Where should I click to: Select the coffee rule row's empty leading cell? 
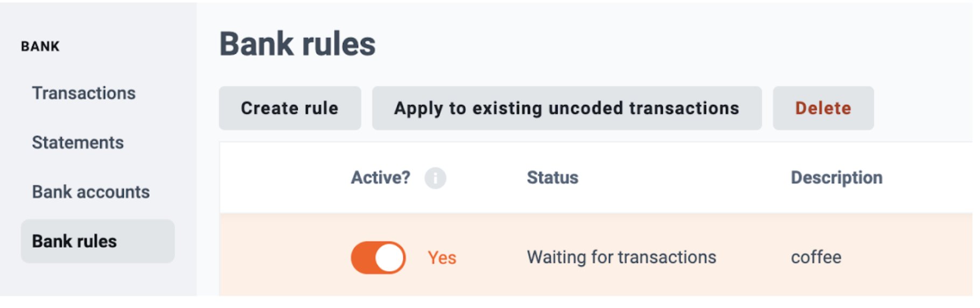285,255
